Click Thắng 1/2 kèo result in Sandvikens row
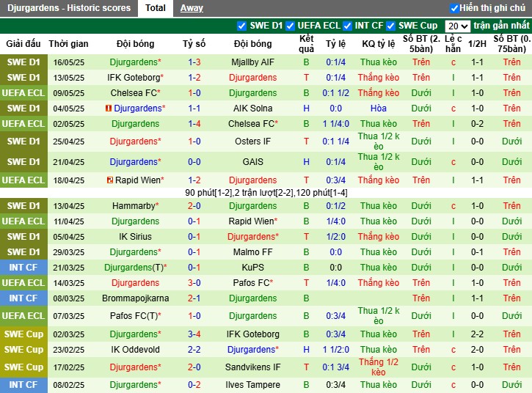Viewport: 532px width, 393px height. (x=379, y=367)
